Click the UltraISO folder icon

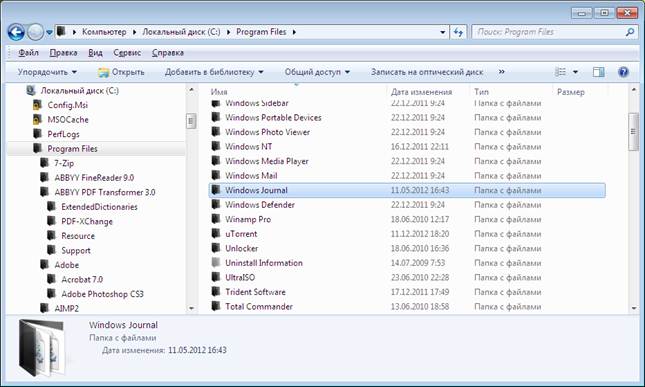pyautogui.click(x=216, y=278)
